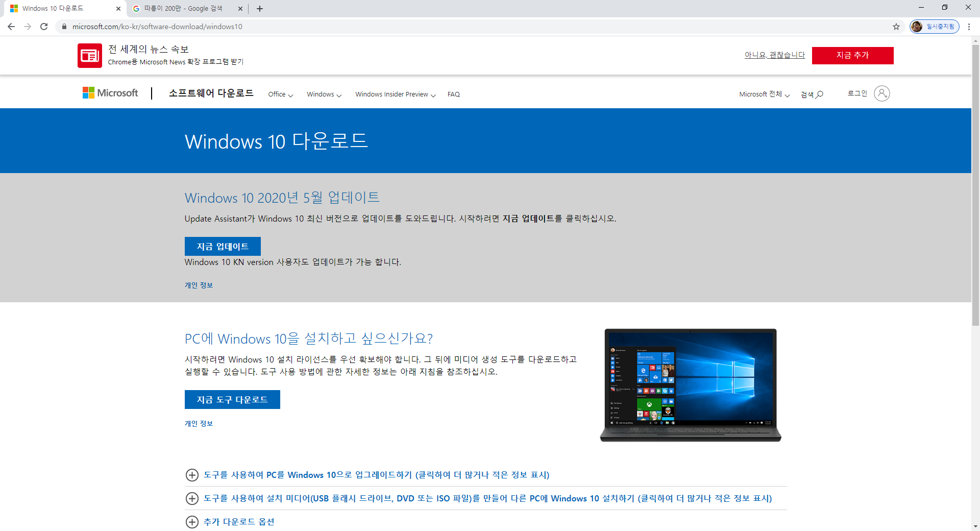
Task: Click 지금 업데이트 button
Action: point(223,246)
